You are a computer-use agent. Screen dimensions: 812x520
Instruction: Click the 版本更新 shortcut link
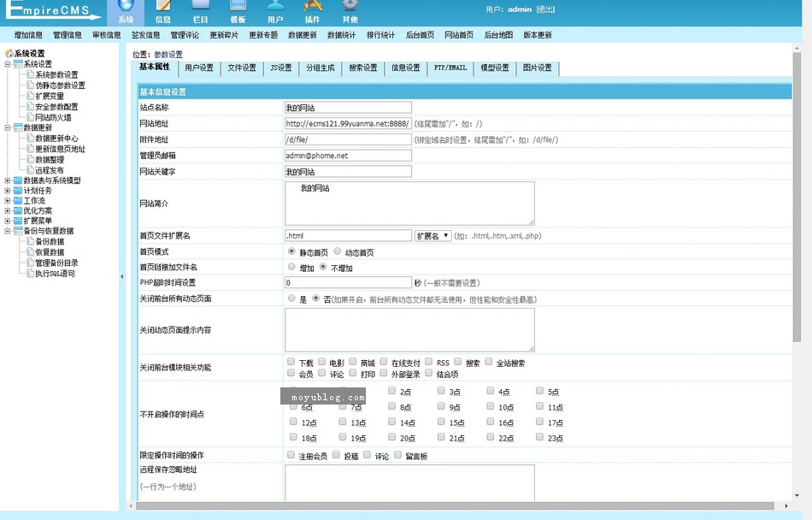pyautogui.click(x=538, y=35)
